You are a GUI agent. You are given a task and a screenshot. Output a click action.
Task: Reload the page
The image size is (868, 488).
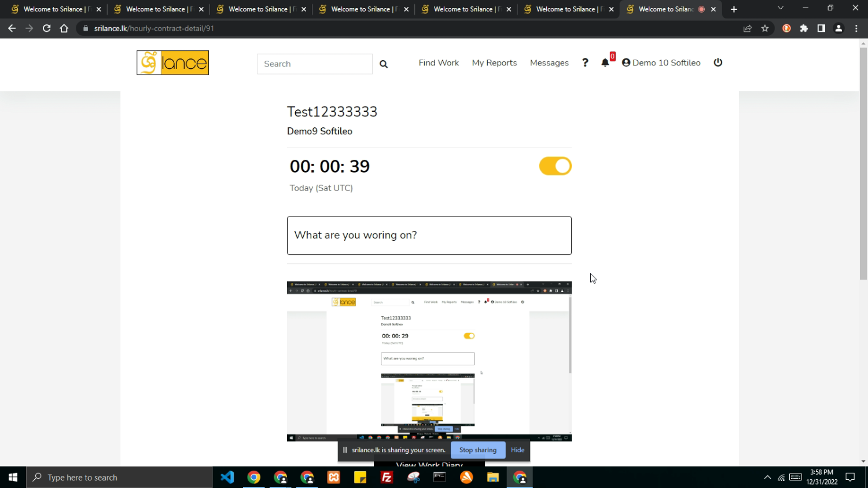coord(47,28)
